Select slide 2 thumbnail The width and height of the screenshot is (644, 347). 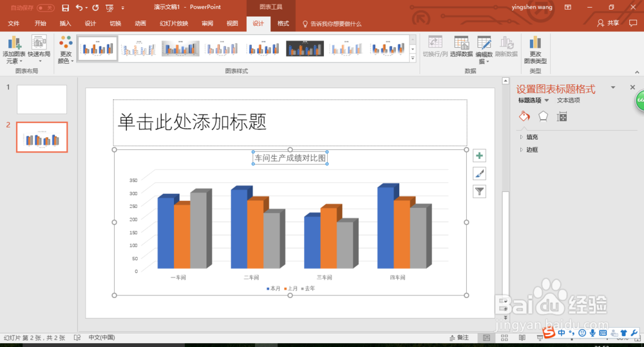(42, 137)
